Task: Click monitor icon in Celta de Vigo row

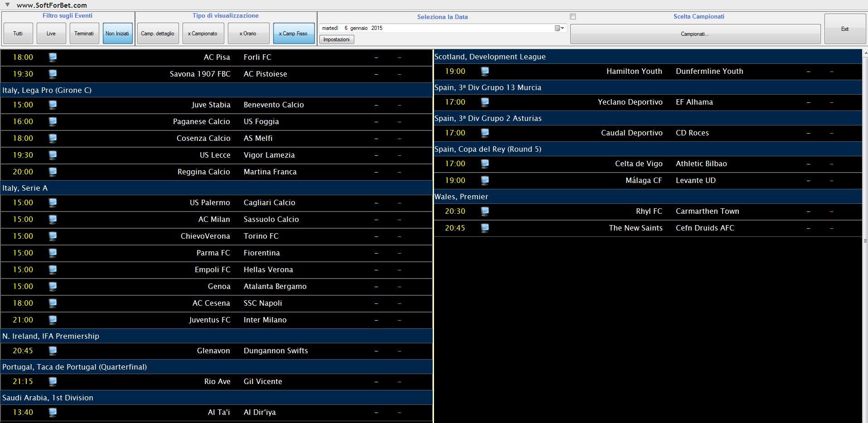Action: 485,163
